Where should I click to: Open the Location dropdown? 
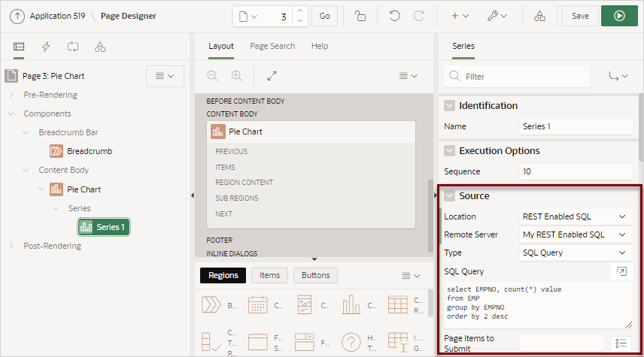click(x=576, y=216)
